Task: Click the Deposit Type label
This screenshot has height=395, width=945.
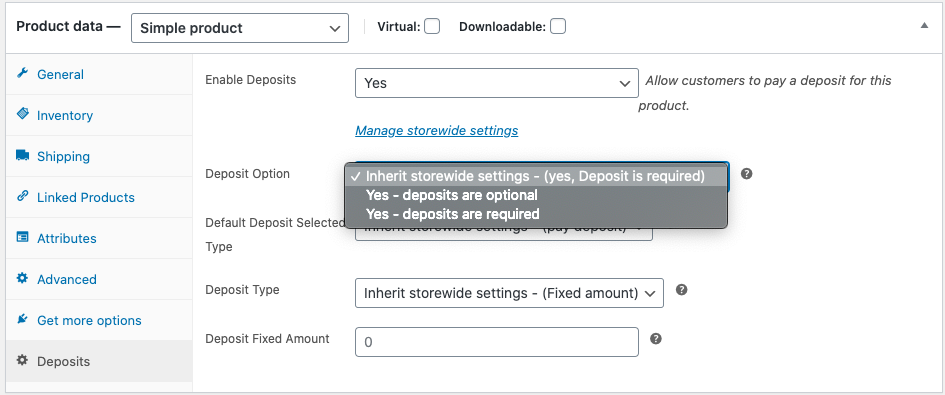Action: point(242,289)
